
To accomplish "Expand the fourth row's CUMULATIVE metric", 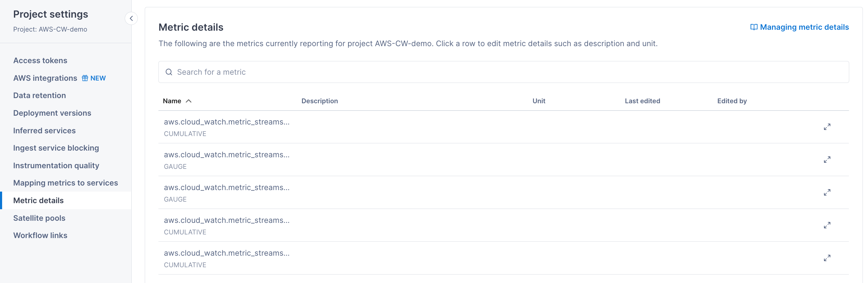I will coord(827,225).
